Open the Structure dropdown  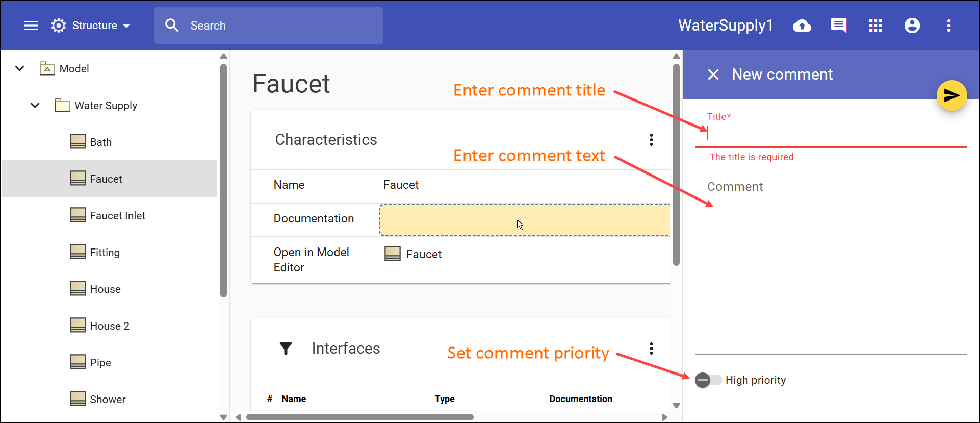(92, 26)
